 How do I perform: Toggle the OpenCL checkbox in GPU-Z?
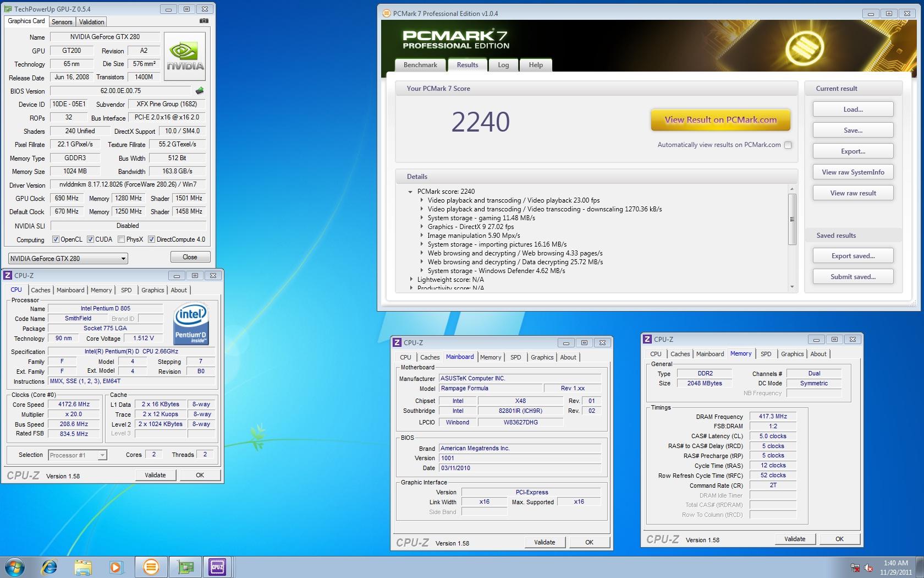click(56, 239)
